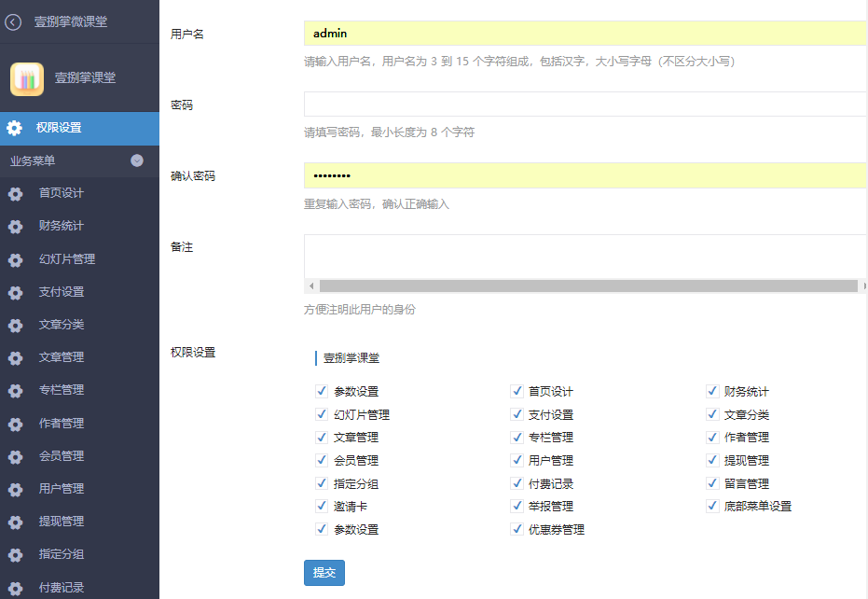Image resolution: width=868 pixels, height=599 pixels.
Task: Uncheck the 文章管理 permission checkbox
Action: 322,438
